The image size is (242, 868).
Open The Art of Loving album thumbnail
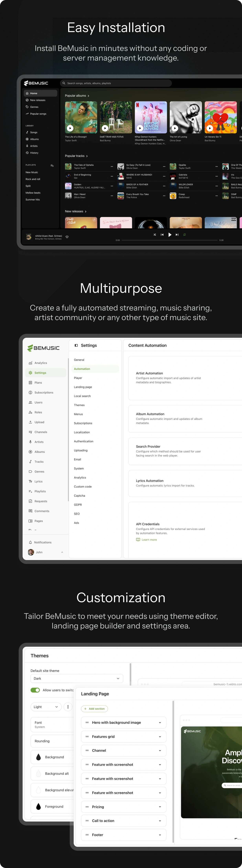click(x=186, y=117)
